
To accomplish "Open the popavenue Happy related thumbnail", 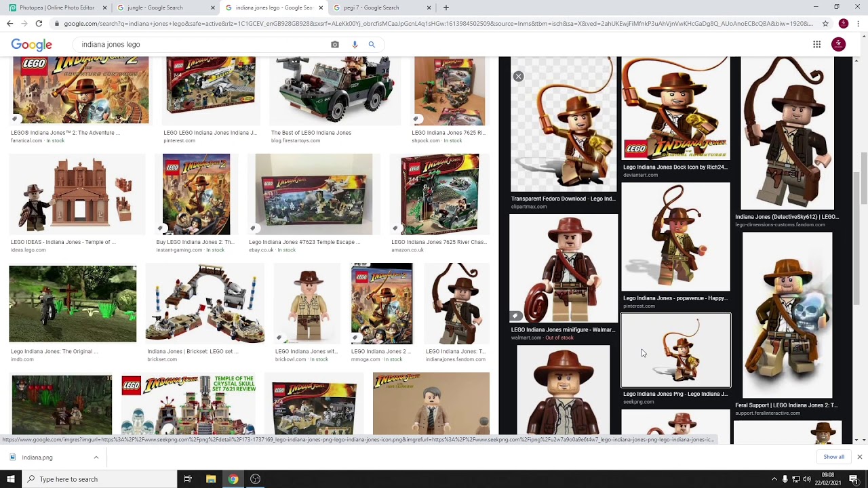I will pyautogui.click(x=675, y=237).
